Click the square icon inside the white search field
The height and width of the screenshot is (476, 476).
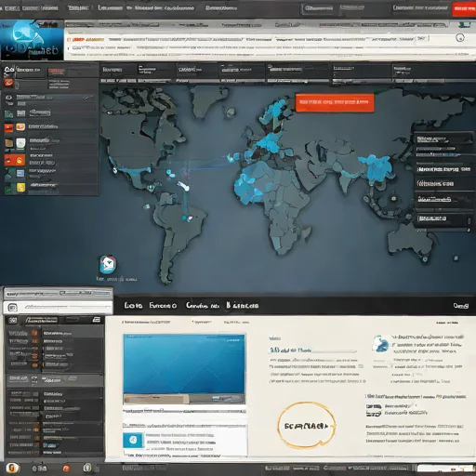(12, 308)
